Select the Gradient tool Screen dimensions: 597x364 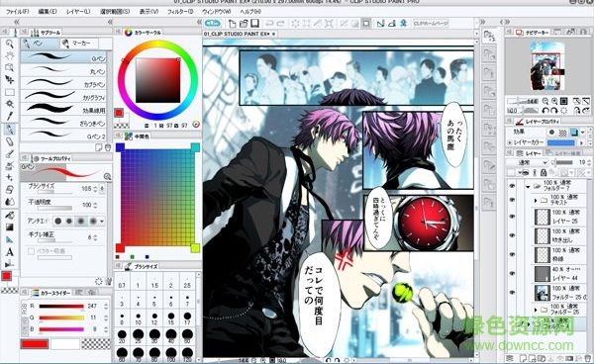(x=9, y=227)
